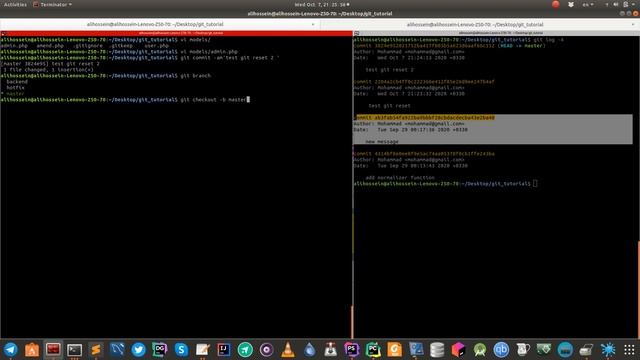The image size is (640, 360).
Task: Open the system status menu
Action: (x=621, y=4)
